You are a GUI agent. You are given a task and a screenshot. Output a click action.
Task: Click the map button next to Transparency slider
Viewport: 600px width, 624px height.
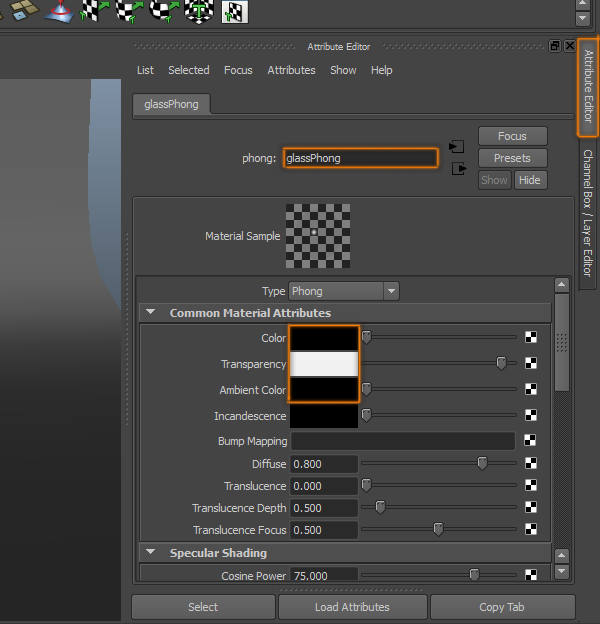point(531,364)
